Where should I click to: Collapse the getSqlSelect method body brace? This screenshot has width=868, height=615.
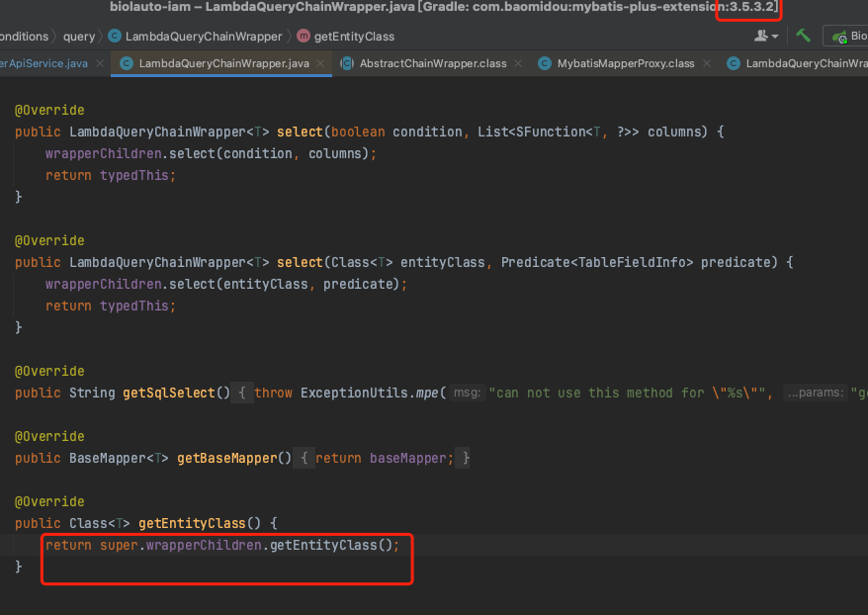coord(242,393)
